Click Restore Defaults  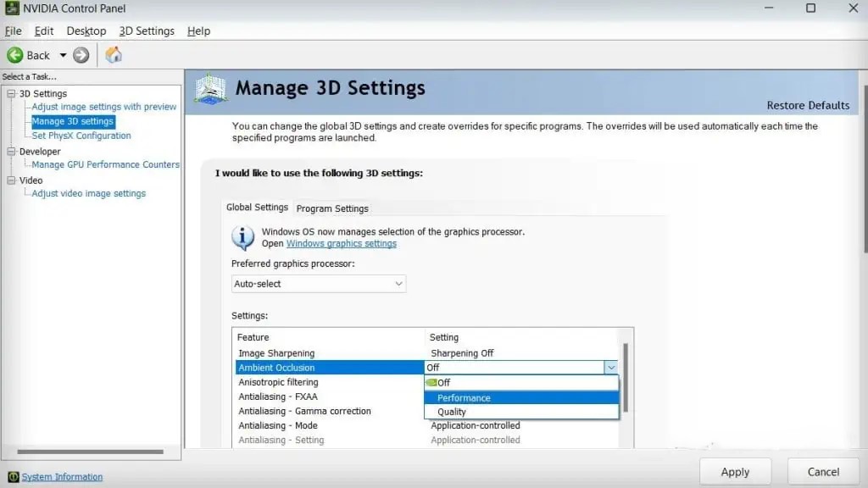tap(807, 105)
